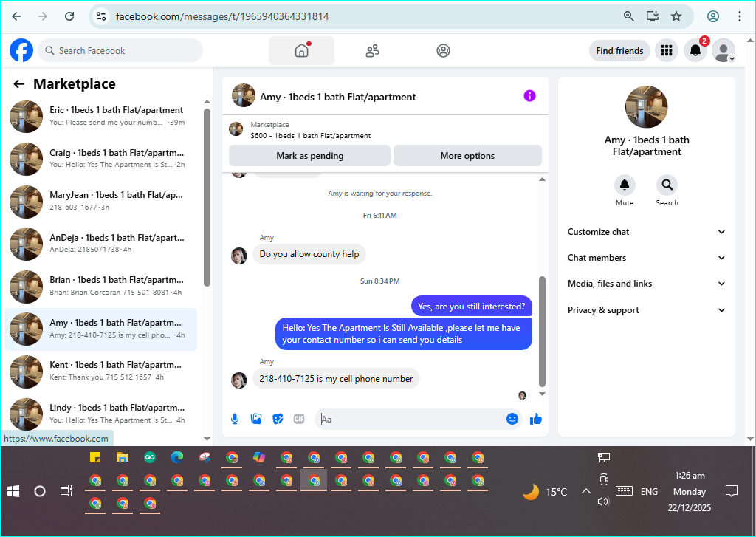
Task: Click More options button
Action: click(x=467, y=156)
